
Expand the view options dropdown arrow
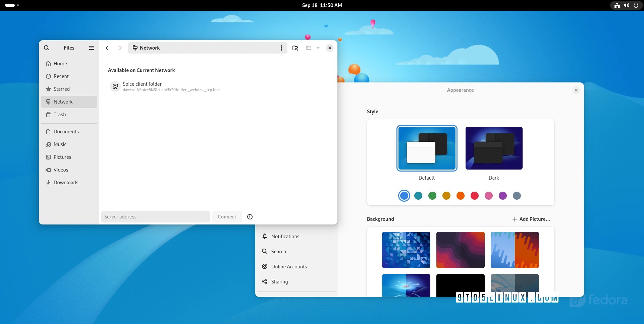(x=318, y=48)
